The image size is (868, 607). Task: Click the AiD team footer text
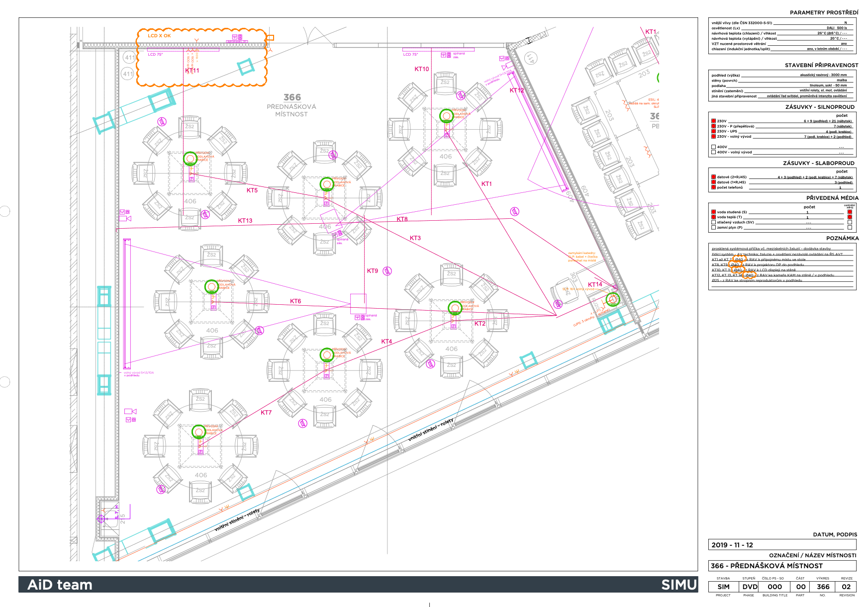[60, 585]
